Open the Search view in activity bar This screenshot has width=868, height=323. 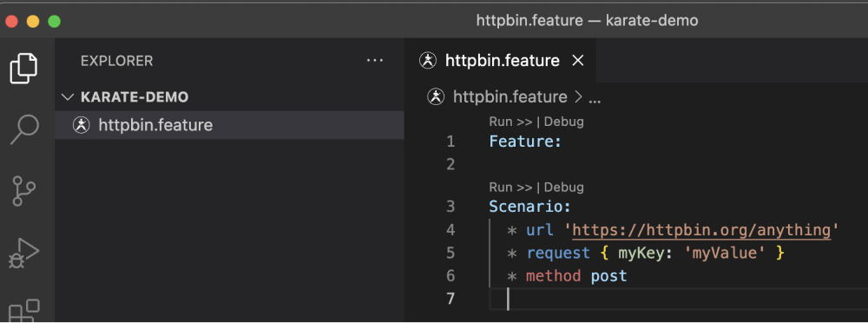(x=25, y=129)
